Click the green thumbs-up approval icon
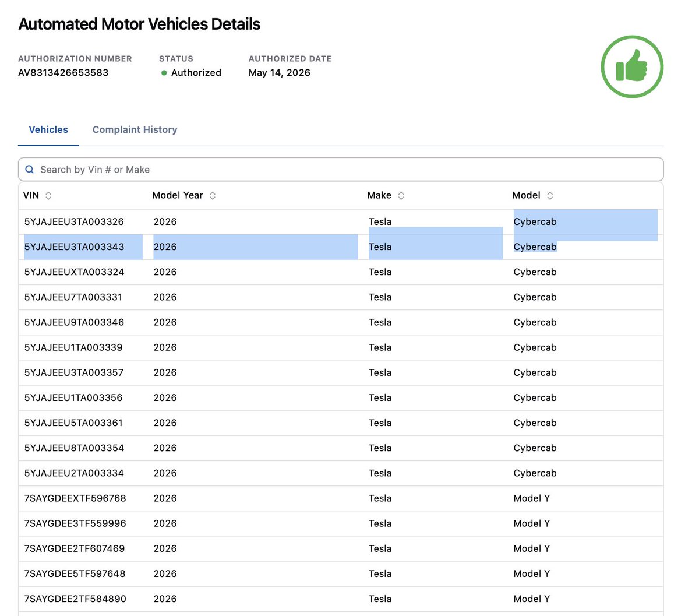 pyautogui.click(x=632, y=66)
